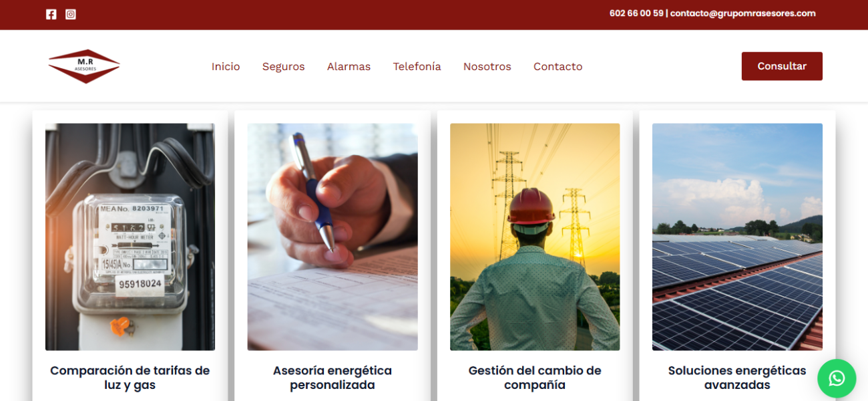Select Alarmas in navigation
Viewport: 868px width, 401px height.
[349, 67]
